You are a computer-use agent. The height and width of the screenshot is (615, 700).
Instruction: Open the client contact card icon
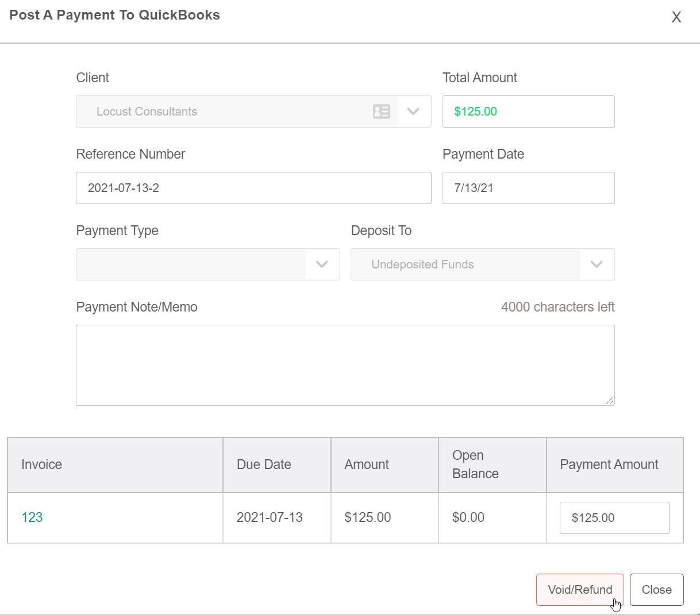click(382, 112)
